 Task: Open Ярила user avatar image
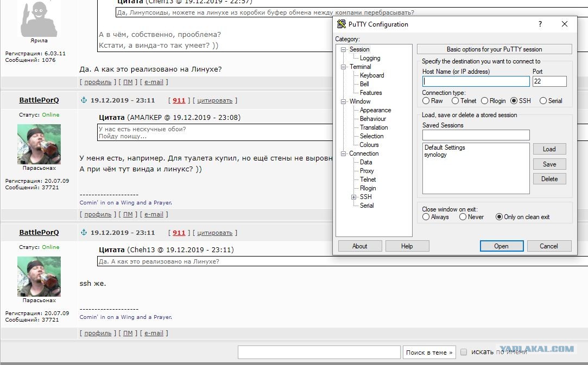pos(39,18)
